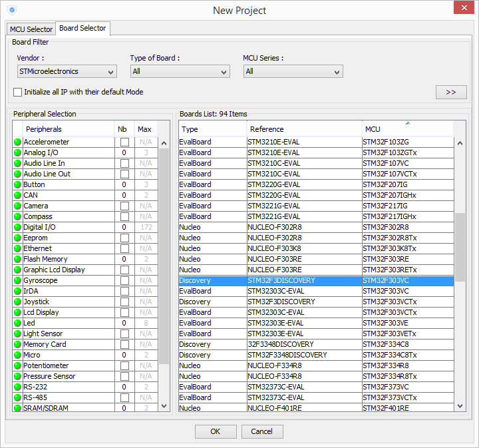This screenshot has width=479, height=448.
Task: Check the Camera peripheral checkbox
Action: coord(124,206)
